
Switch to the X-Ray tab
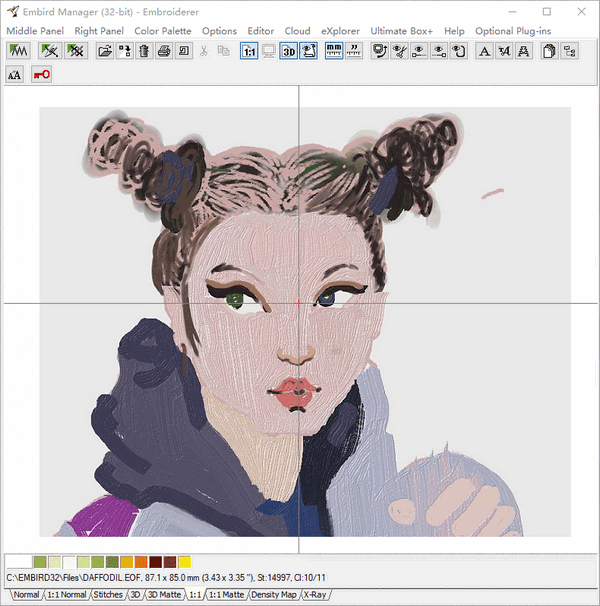click(315, 595)
